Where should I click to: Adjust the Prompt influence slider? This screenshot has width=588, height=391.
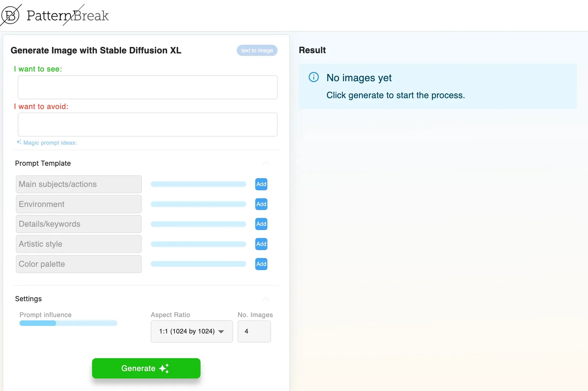[x=68, y=323]
